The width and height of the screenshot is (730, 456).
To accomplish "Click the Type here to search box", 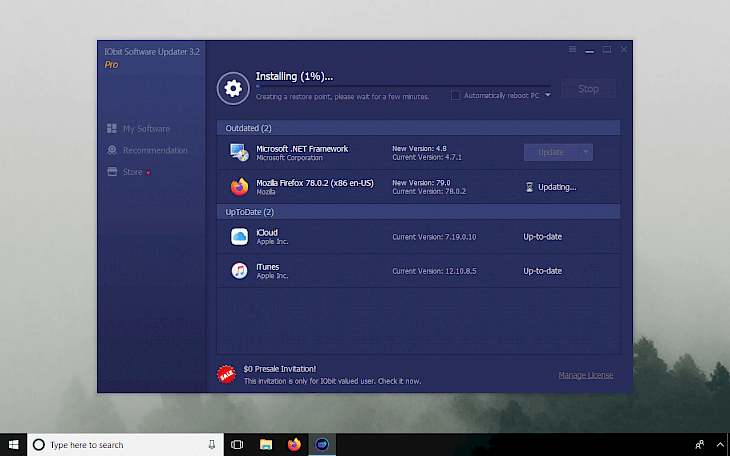I will pos(125,445).
